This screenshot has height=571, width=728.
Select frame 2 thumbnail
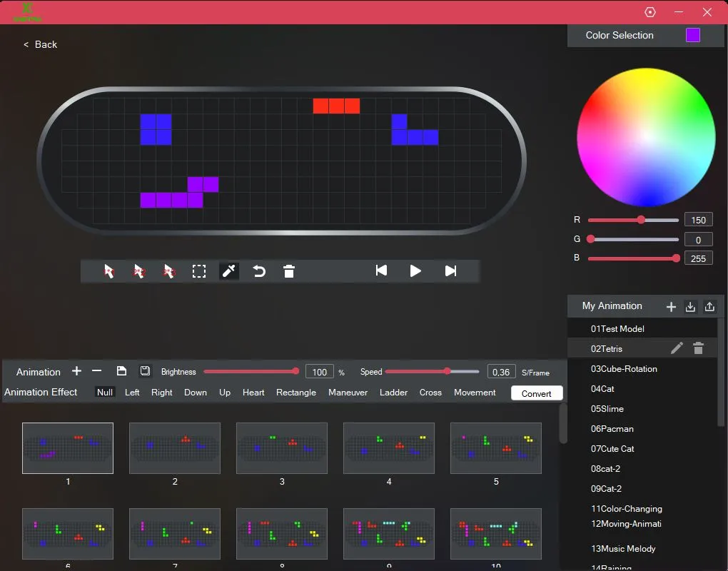[x=175, y=448]
